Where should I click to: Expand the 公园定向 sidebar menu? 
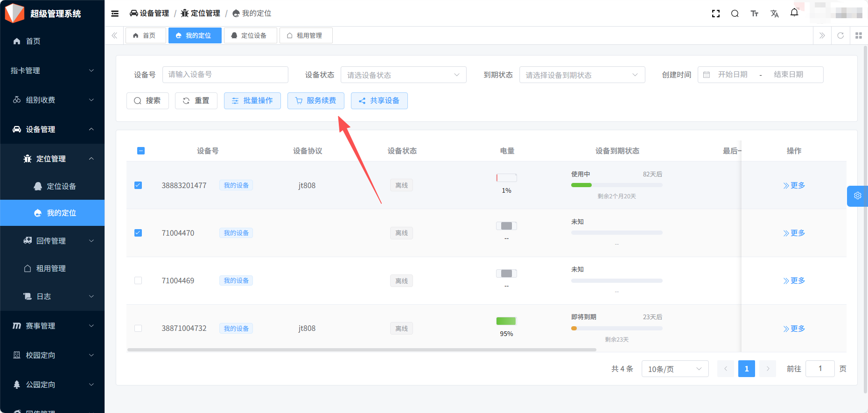pos(52,385)
